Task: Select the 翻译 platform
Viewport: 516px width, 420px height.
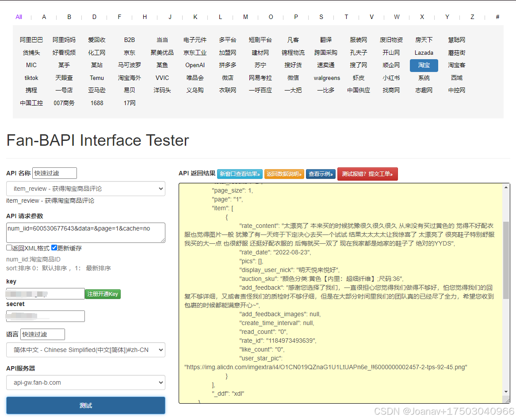Action: [325, 40]
